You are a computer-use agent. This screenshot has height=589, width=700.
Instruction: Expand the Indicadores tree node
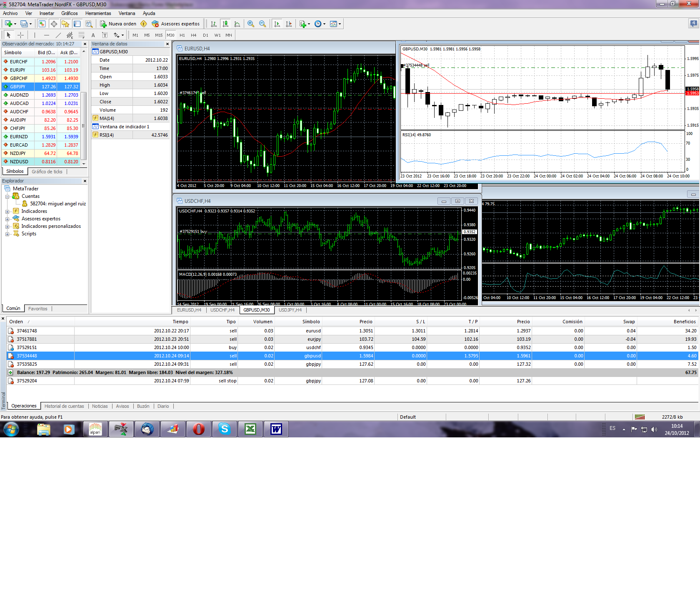pyautogui.click(x=7, y=212)
